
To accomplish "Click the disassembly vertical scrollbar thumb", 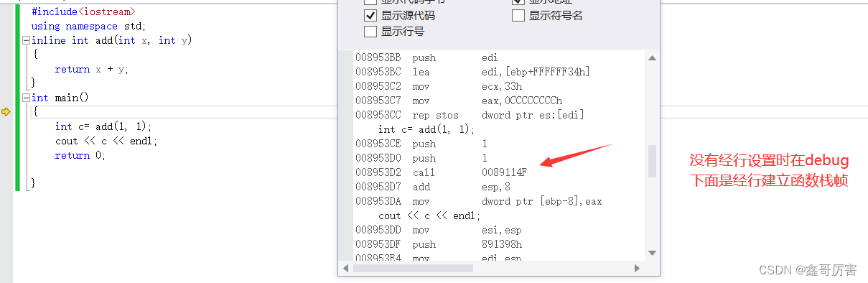I will [652, 161].
